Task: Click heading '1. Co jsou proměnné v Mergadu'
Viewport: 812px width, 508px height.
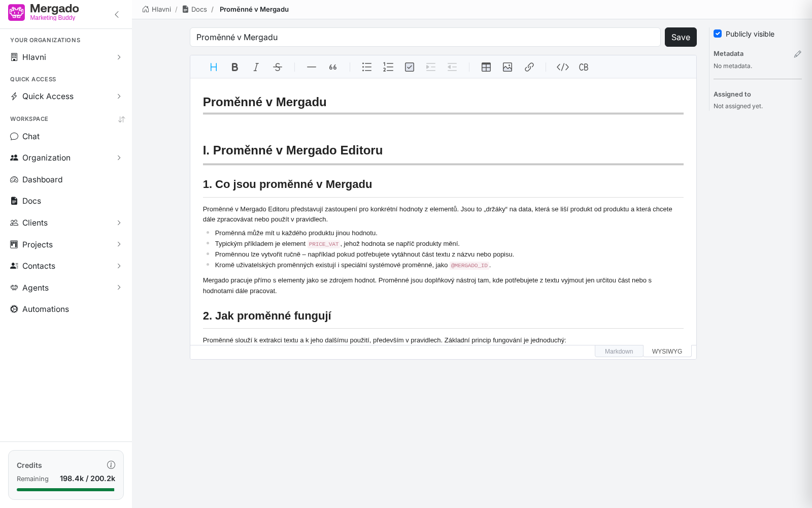Action: tap(287, 184)
